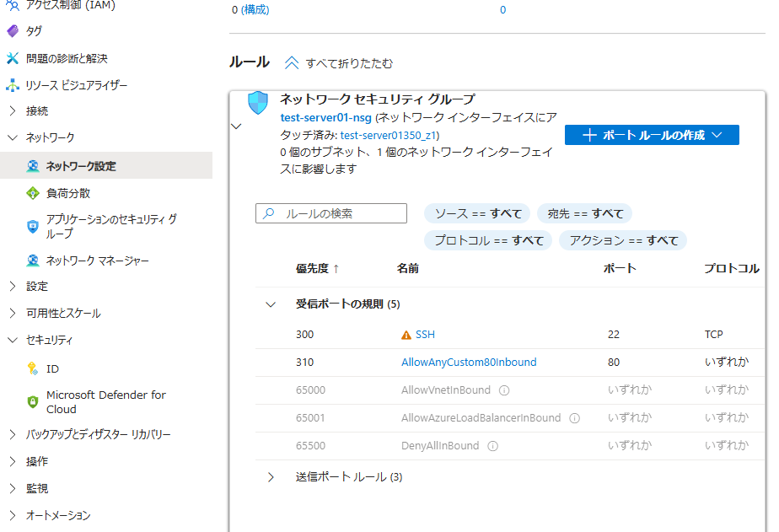Click the search magnifier icon in rule search

[x=269, y=213]
